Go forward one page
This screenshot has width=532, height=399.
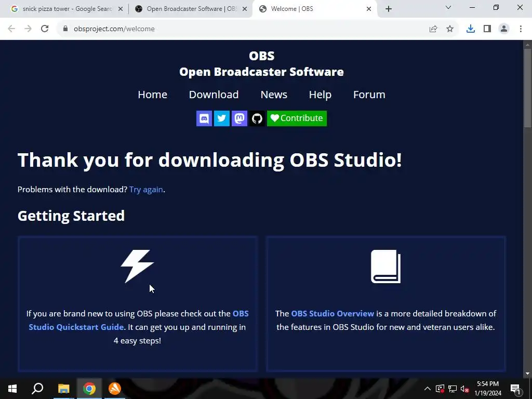(x=28, y=29)
